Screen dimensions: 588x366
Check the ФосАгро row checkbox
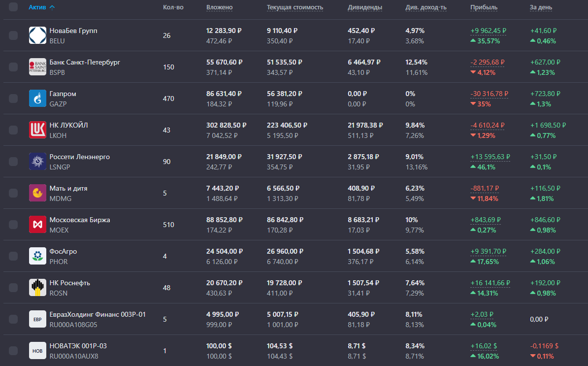pos(13,256)
